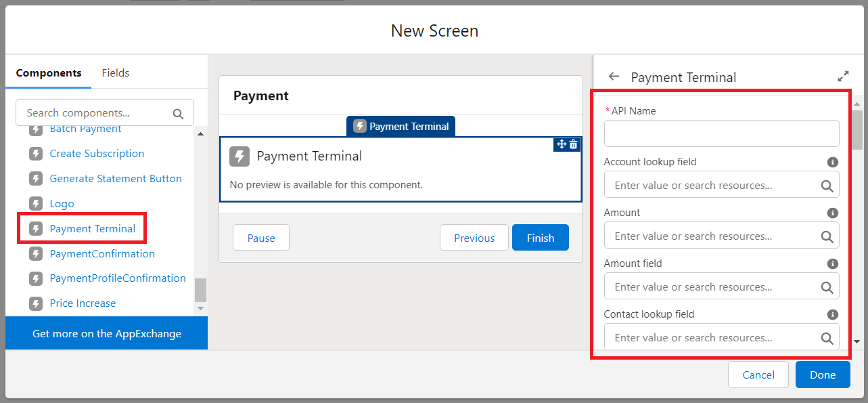868x403 pixels.
Task: Delete the Payment Terminal component via trash icon
Action: click(x=574, y=144)
